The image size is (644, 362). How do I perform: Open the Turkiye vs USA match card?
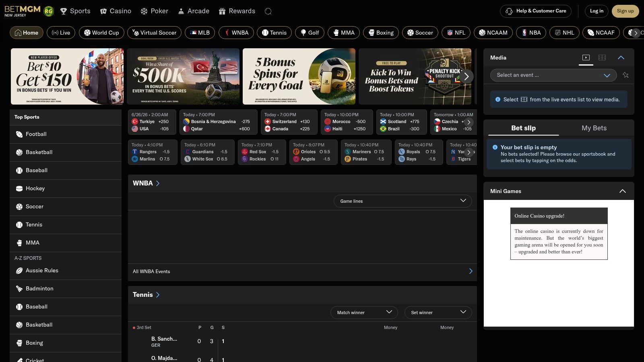pyautogui.click(x=152, y=122)
